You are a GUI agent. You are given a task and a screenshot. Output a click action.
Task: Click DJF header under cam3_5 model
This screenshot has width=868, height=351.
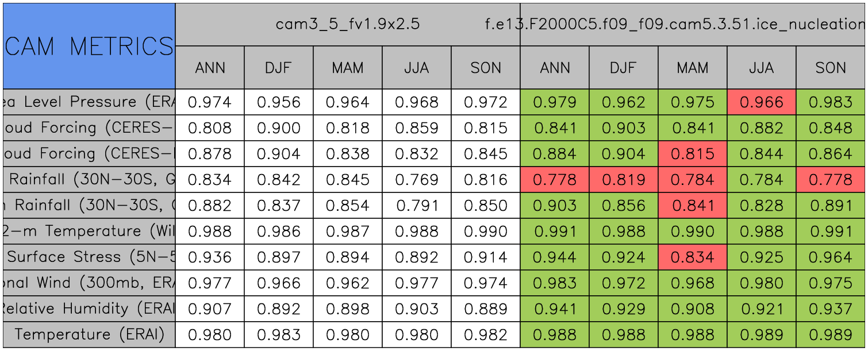pyautogui.click(x=278, y=68)
